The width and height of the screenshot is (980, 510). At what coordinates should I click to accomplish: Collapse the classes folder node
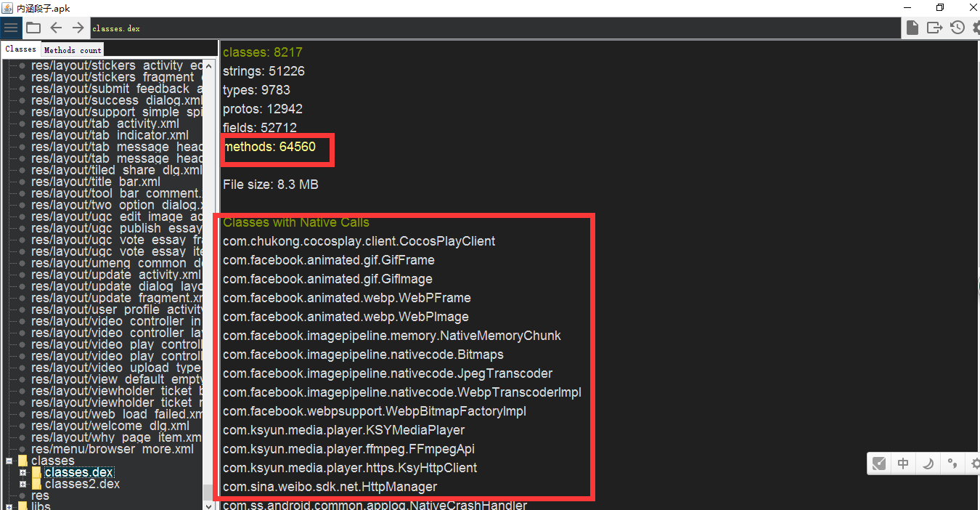[9, 461]
